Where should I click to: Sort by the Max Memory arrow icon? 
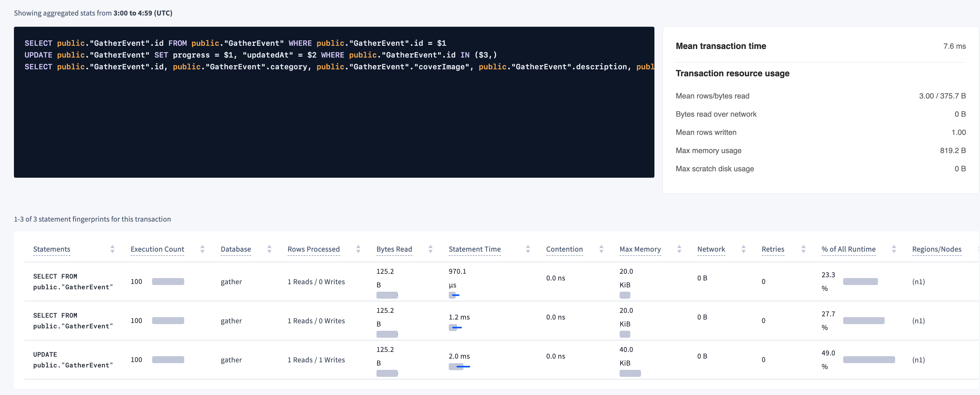[680, 249]
